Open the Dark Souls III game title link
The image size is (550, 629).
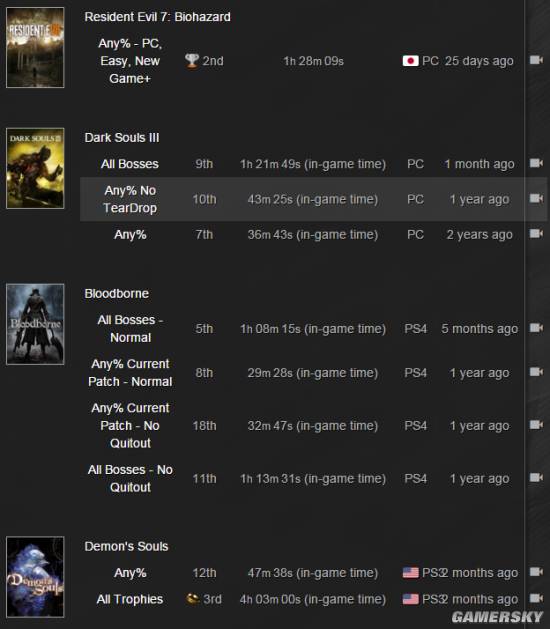[122, 138]
